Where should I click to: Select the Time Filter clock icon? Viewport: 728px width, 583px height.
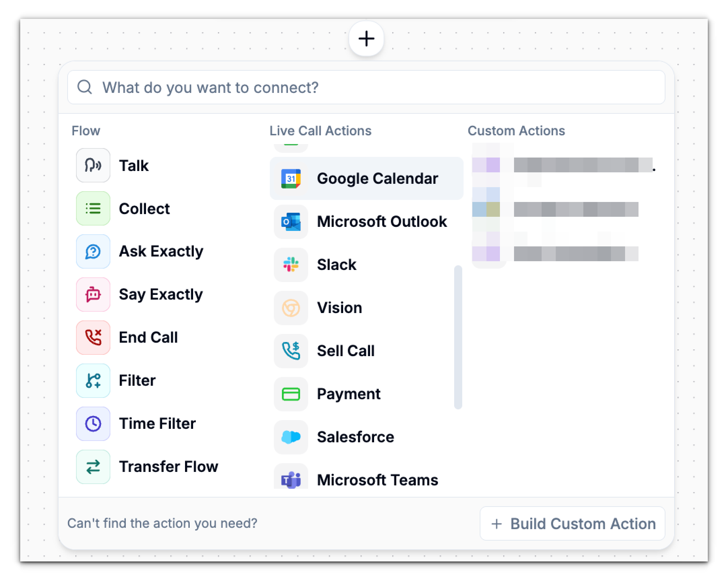coord(93,423)
